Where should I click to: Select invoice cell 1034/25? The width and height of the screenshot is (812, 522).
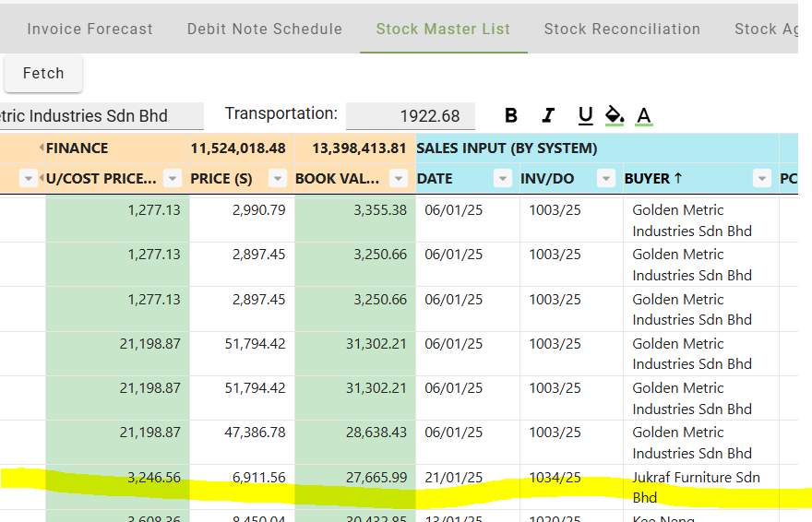pyautogui.click(x=572, y=487)
